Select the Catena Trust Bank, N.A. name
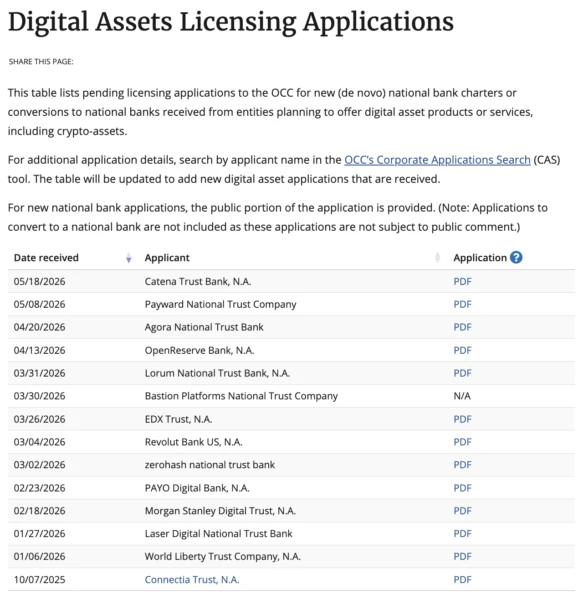This screenshot has width=583, height=600. 198,282
